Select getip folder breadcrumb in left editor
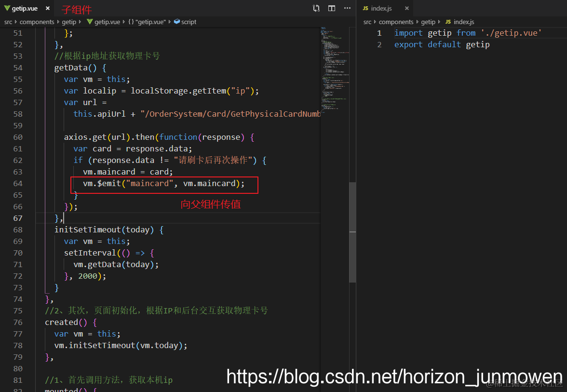Viewport: 567px width, 392px height. pyautogui.click(x=68, y=22)
